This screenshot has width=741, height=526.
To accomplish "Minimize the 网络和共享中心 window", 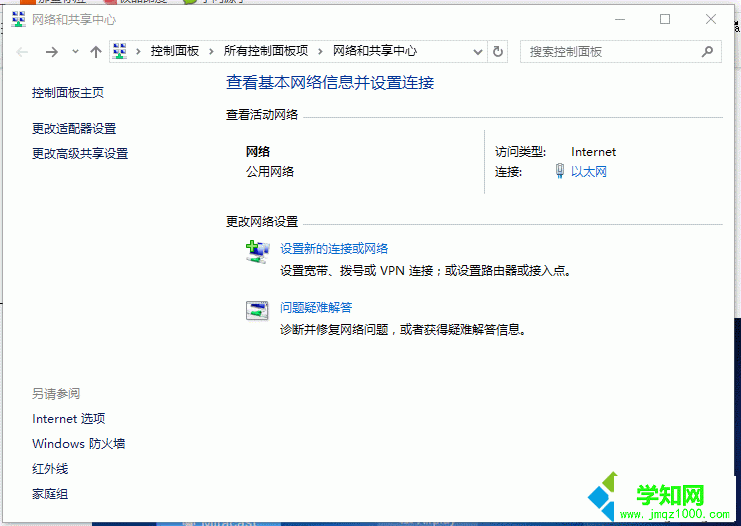I will tap(620, 19).
